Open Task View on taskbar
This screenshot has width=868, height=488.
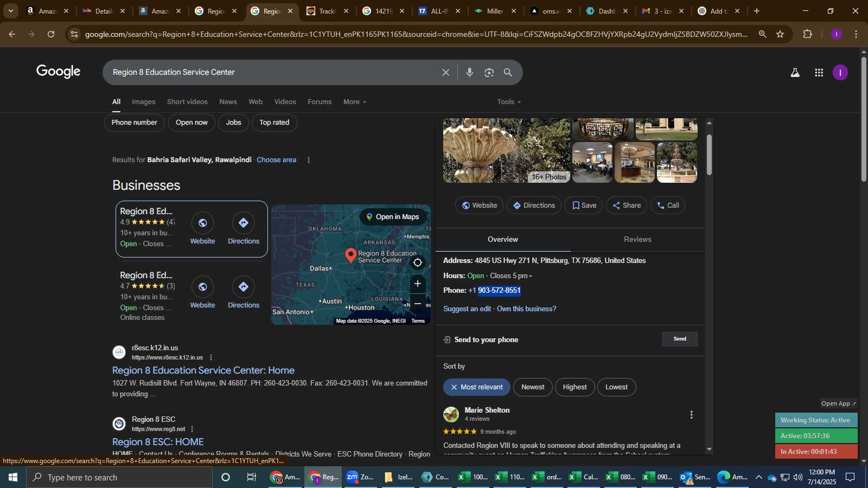252,477
